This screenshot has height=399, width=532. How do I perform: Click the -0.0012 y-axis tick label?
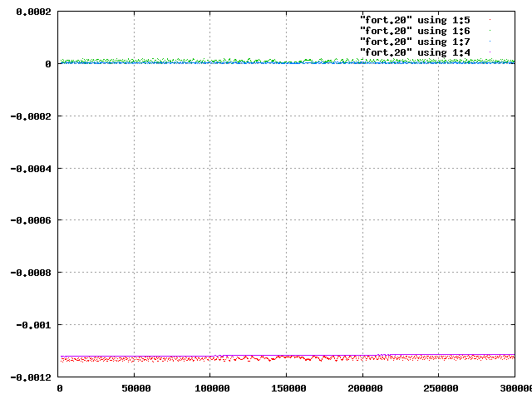(31, 377)
